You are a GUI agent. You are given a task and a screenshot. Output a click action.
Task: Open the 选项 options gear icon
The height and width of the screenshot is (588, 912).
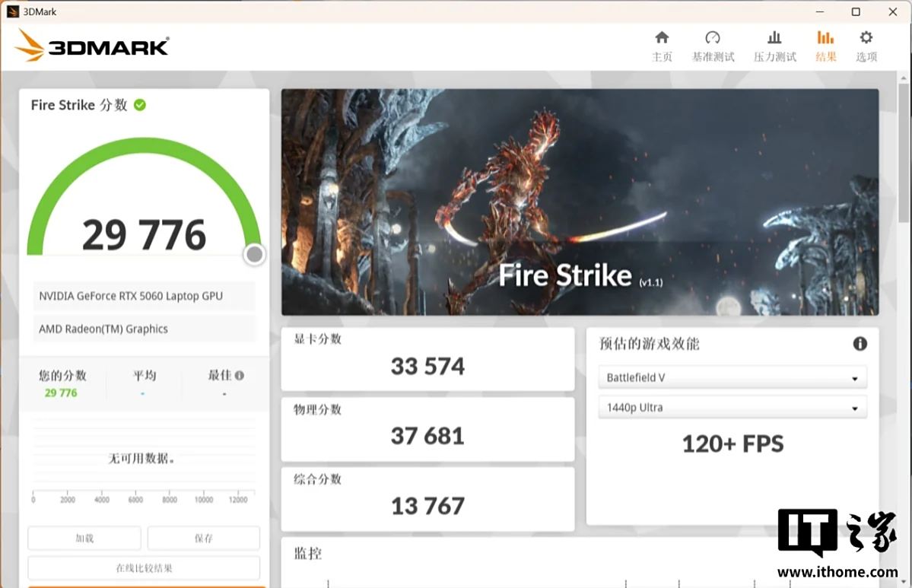866,38
